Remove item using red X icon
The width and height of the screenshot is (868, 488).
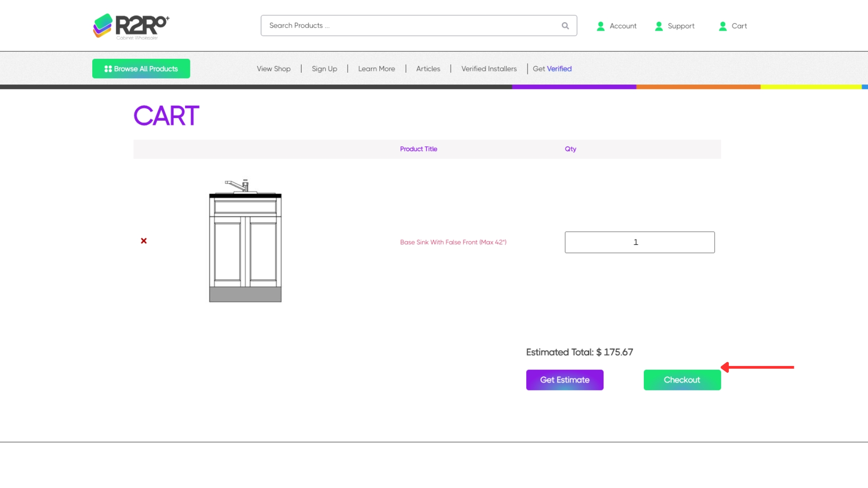[144, 241]
